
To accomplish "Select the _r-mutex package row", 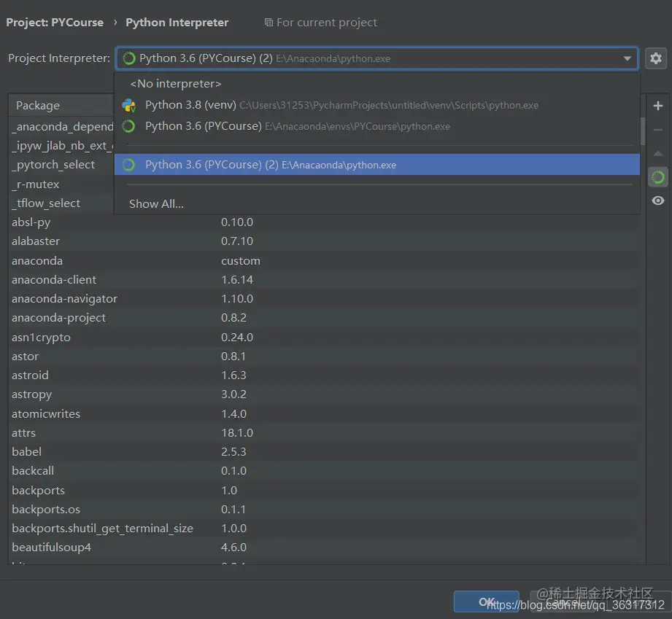I will point(61,184).
